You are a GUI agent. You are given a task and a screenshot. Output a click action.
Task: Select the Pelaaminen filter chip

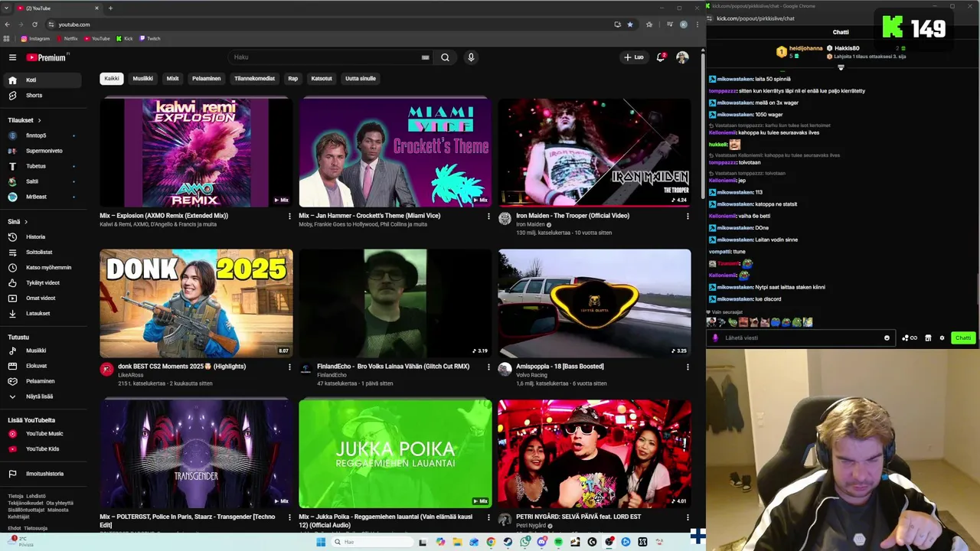click(x=206, y=78)
